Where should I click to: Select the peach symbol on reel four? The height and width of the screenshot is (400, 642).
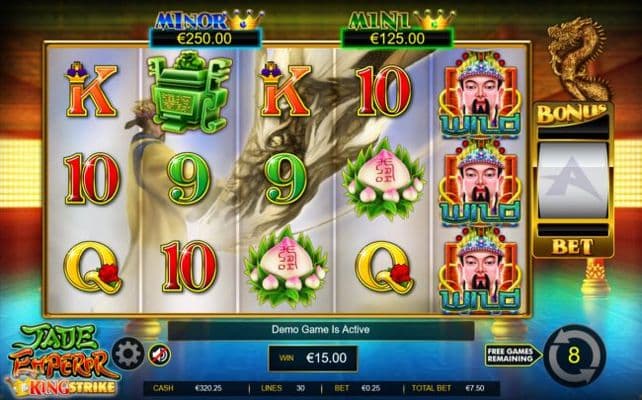point(384,179)
